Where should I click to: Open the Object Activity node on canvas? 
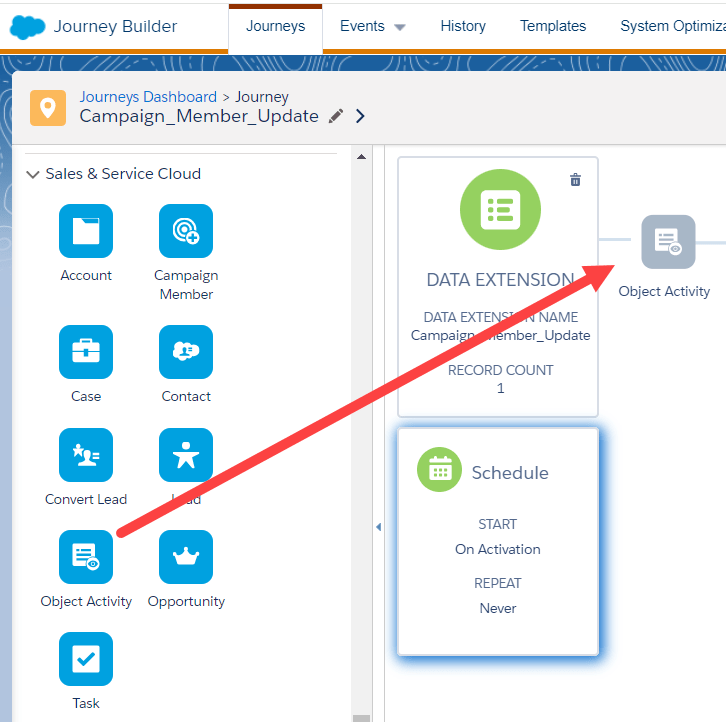[x=668, y=242]
